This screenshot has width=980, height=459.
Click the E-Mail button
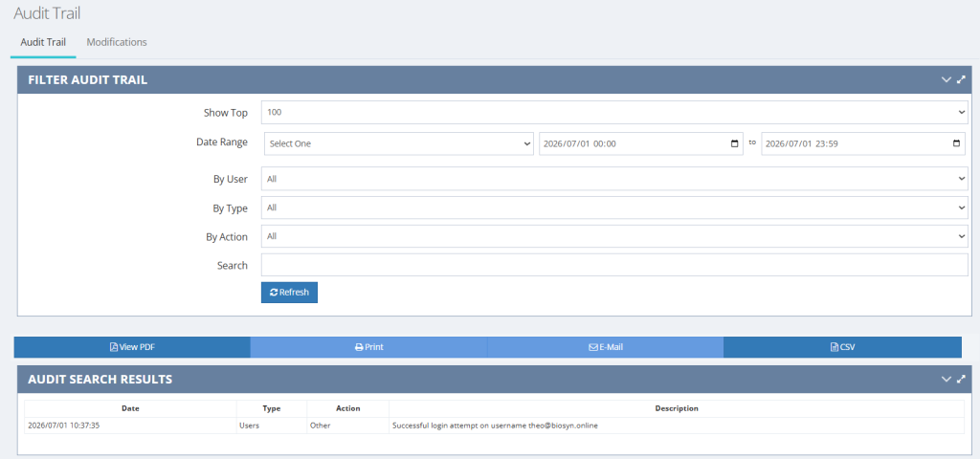(606, 347)
